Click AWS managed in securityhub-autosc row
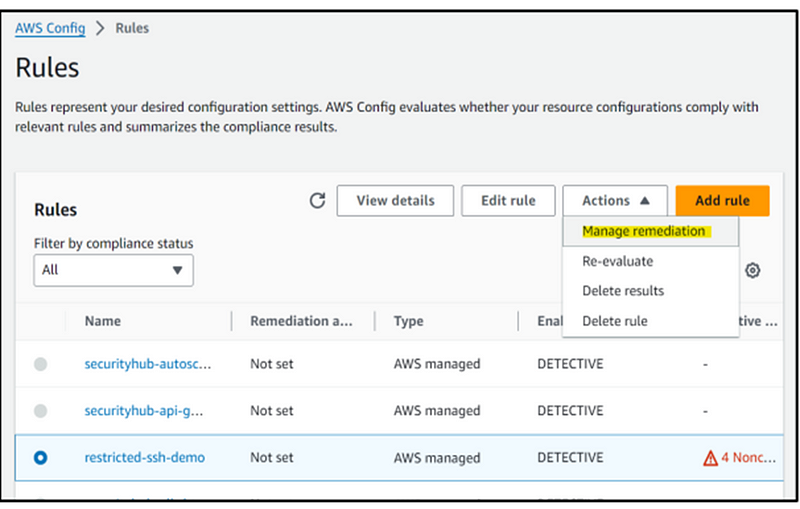 [x=437, y=364]
